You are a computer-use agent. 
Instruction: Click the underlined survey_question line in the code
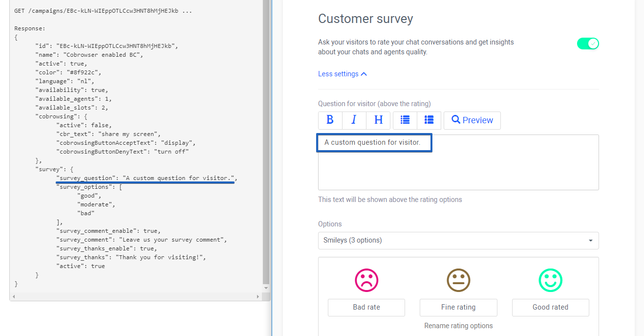point(145,178)
